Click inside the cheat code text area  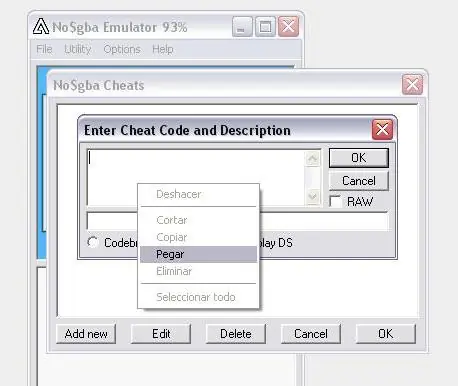(196, 177)
